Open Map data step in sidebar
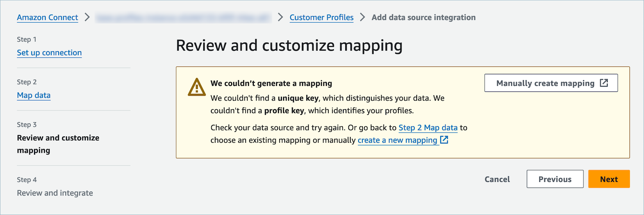 click(34, 95)
